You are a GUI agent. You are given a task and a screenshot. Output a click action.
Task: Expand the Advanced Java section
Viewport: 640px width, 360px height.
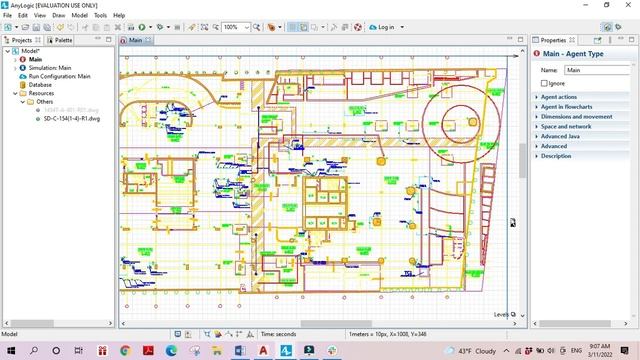click(x=560, y=136)
